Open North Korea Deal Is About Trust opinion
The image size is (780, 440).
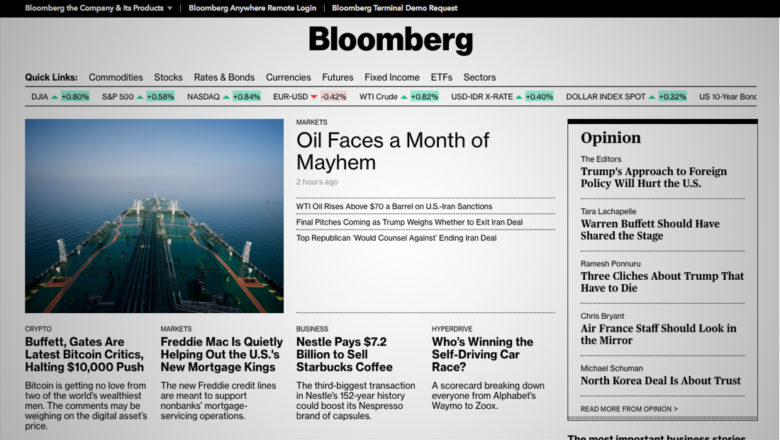(661, 381)
